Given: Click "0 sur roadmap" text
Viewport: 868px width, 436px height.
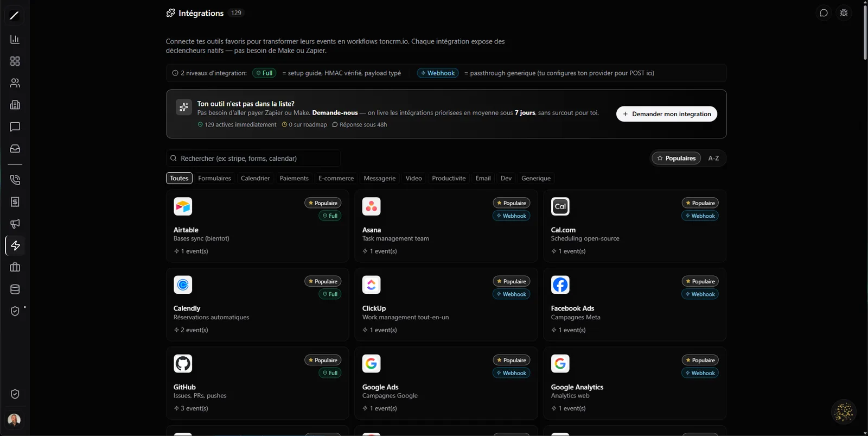Looking at the screenshot, I should [308, 124].
